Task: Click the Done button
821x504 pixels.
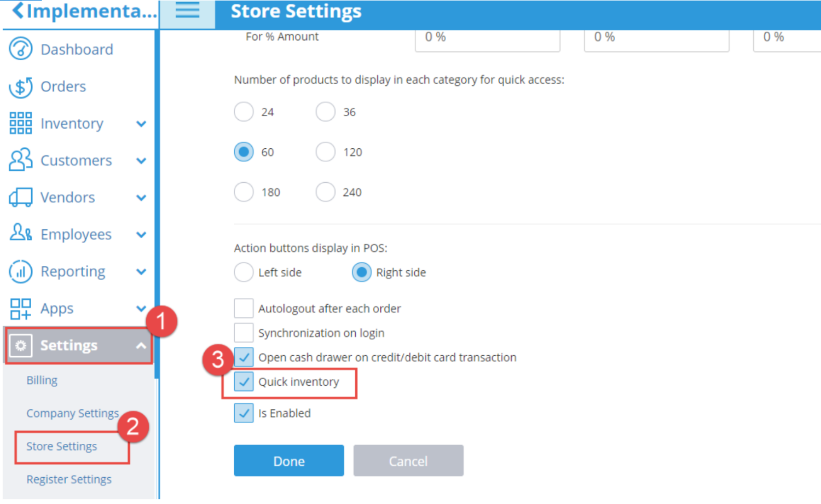Action: coord(288,460)
